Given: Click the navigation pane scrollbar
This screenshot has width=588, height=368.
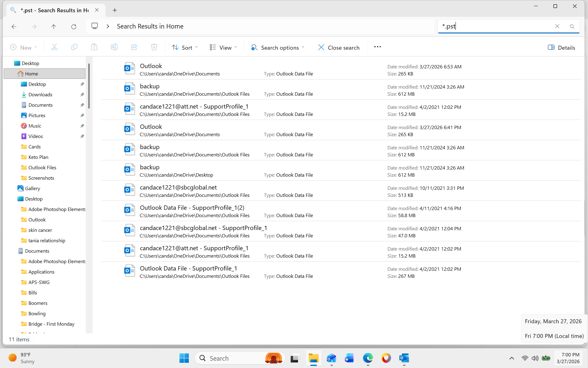Looking at the screenshot, I should tap(89, 86).
